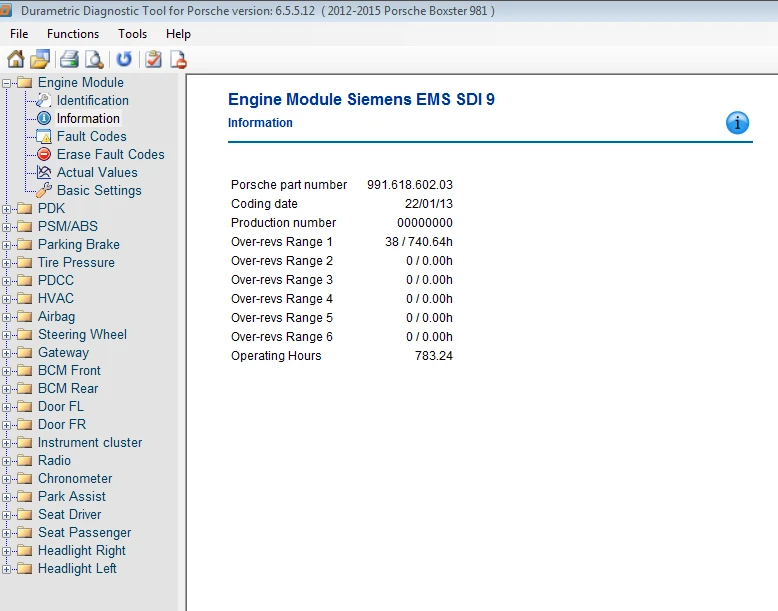Click the blue info icon in Information header
The image size is (778, 611).
click(737, 123)
